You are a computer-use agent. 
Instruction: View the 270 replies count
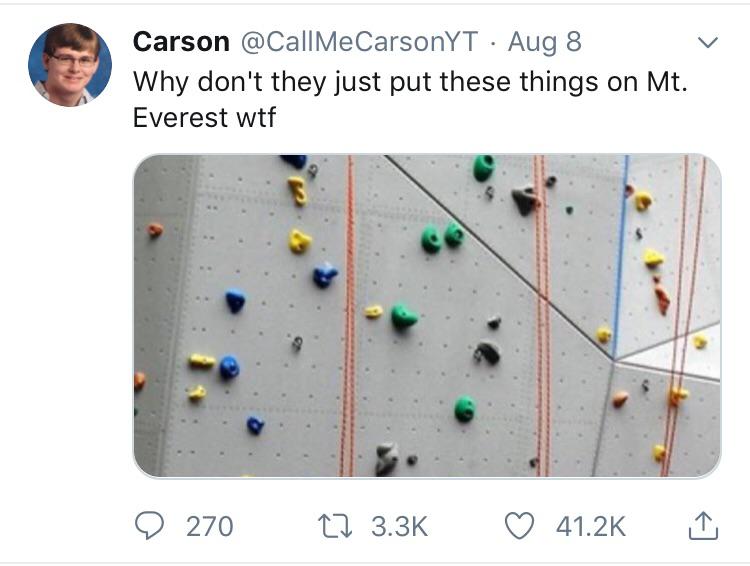click(209, 525)
